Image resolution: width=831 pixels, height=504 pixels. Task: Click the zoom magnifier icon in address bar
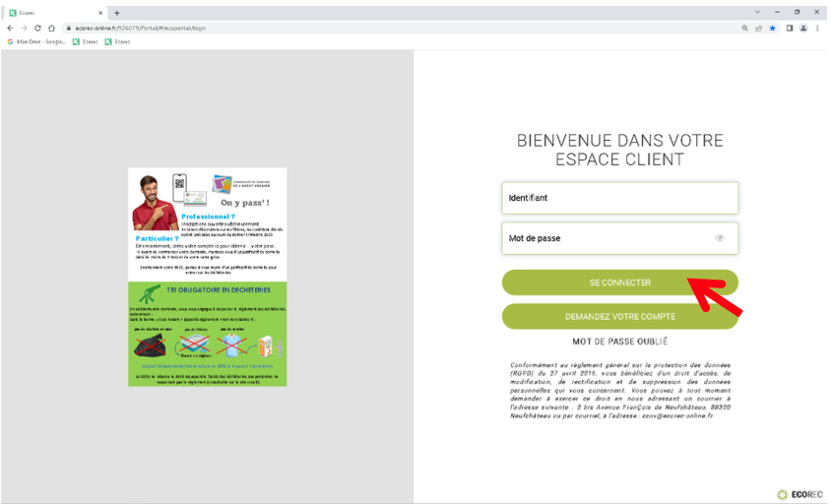tap(745, 29)
